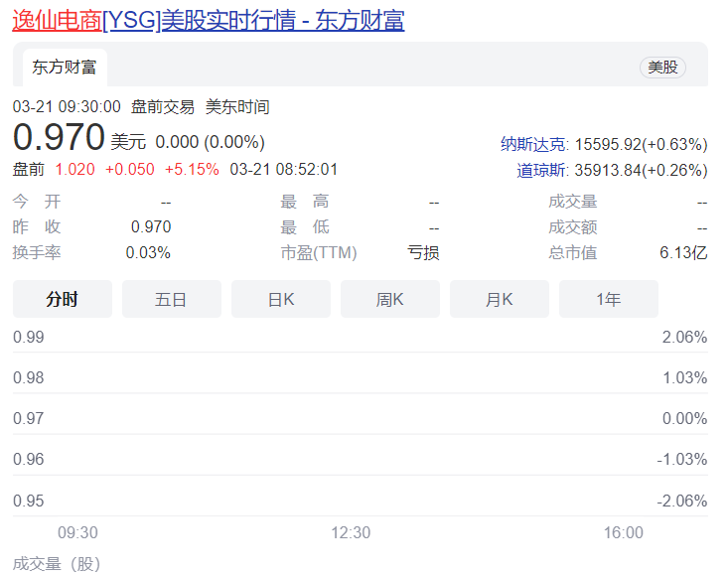
Task: Click the 12:30 time axis label
Action: pos(351,533)
